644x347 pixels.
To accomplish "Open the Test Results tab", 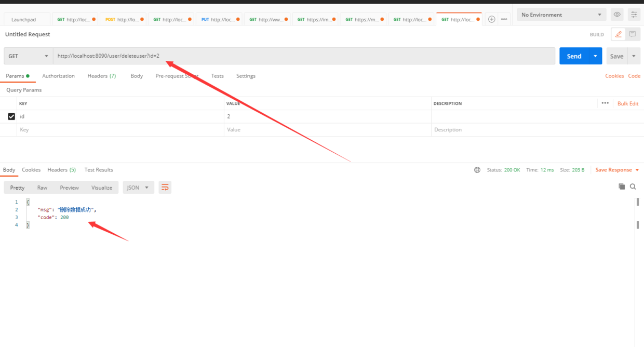I will pos(99,170).
